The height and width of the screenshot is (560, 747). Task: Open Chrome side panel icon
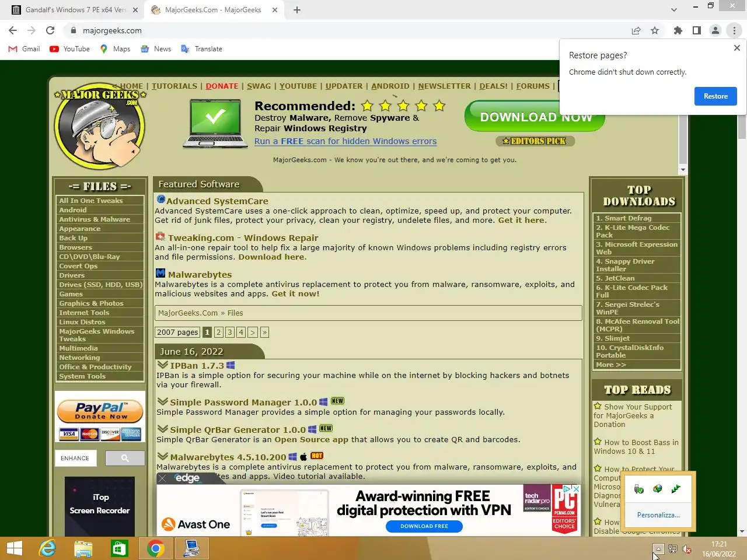[x=697, y=30]
